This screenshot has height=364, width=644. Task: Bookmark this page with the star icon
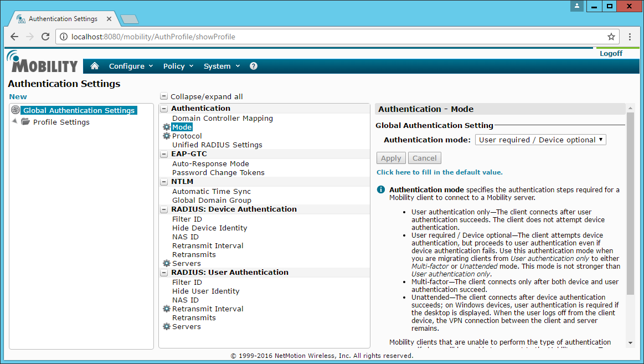pyautogui.click(x=611, y=37)
